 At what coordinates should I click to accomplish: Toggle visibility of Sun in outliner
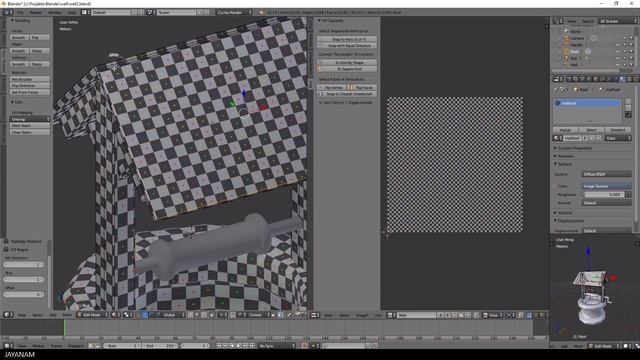pos(618,58)
